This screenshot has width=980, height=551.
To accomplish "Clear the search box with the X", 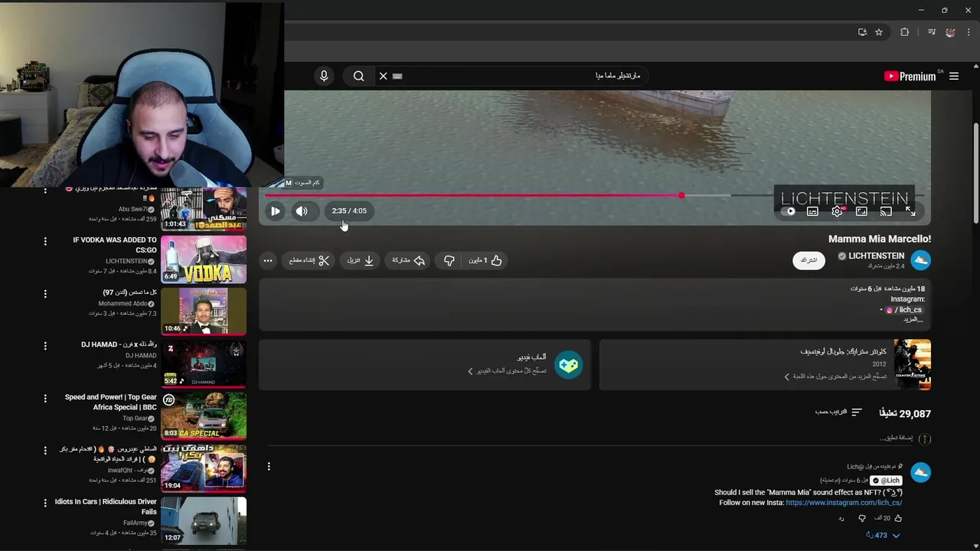I will point(384,76).
